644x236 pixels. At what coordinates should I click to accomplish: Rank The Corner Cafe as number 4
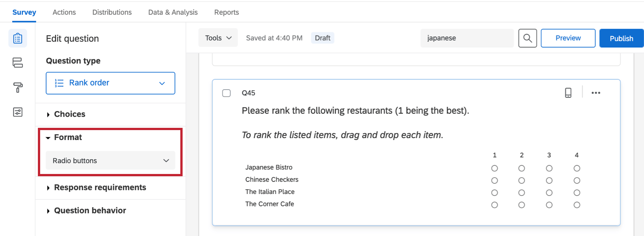577,205
